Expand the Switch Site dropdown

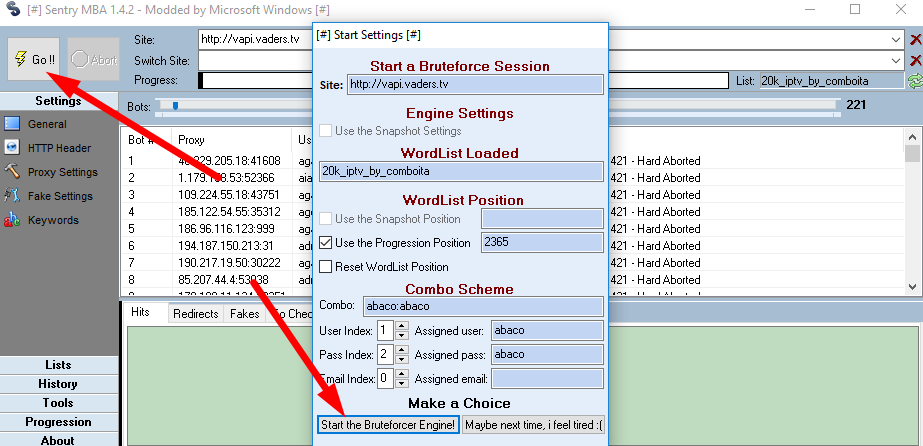pos(897,61)
